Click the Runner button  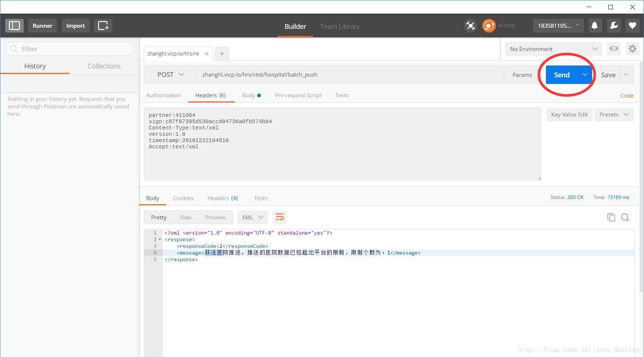pyautogui.click(x=43, y=26)
